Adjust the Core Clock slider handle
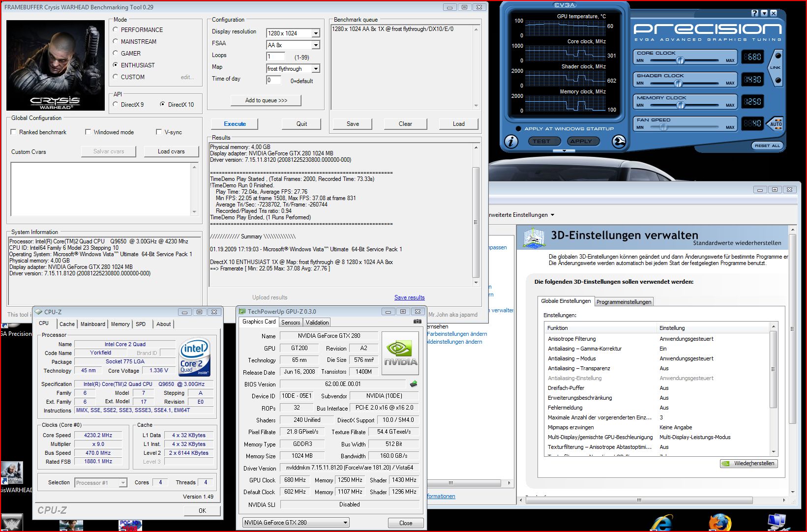Viewport: 807px width, 532px height. point(680,60)
